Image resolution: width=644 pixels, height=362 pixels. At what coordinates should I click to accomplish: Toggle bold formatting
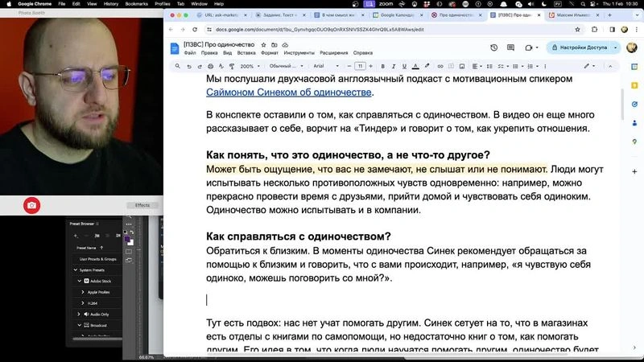[383, 66]
